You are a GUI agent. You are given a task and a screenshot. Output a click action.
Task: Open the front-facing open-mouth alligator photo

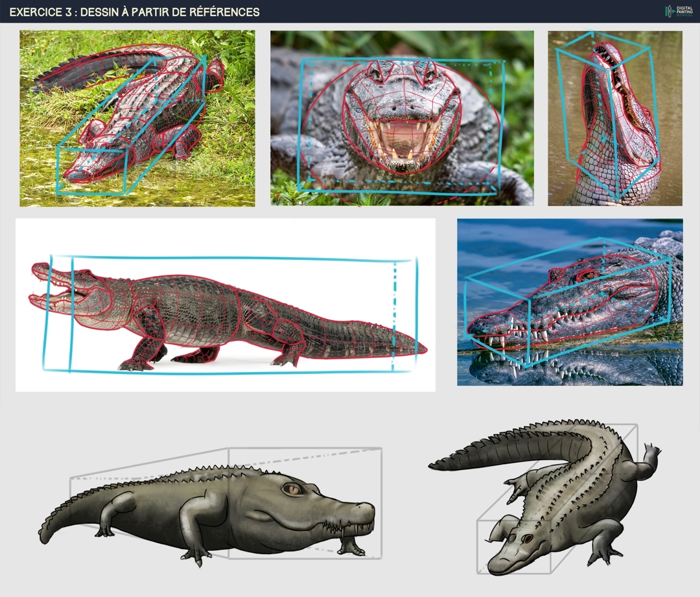coord(402,118)
